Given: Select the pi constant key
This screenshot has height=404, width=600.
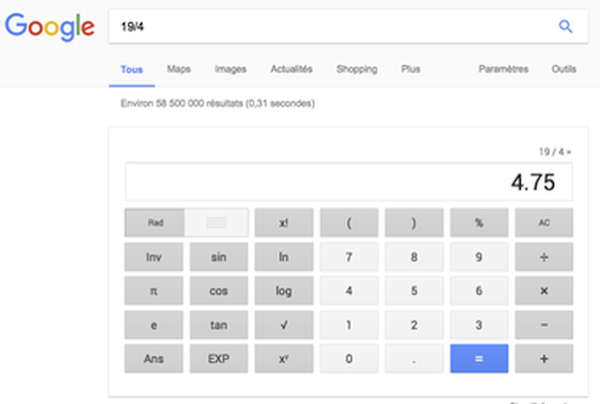Looking at the screenshot, I should click(x=153, y=291).
